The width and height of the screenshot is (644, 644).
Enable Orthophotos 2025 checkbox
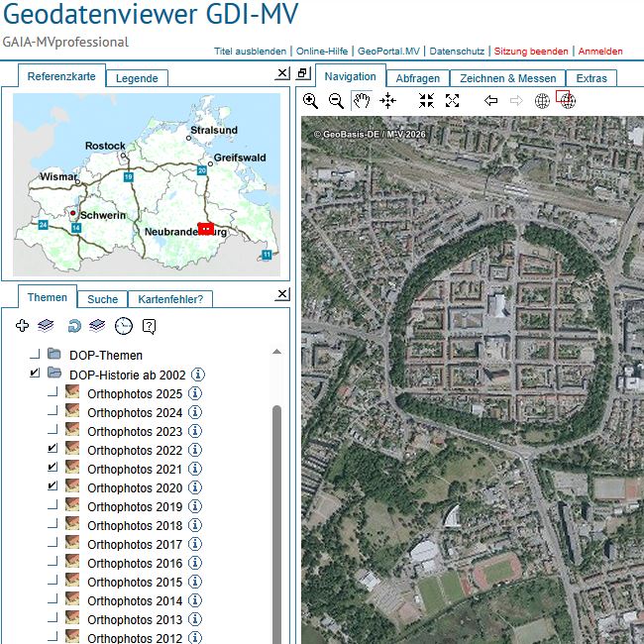click(x=53, y=391)
